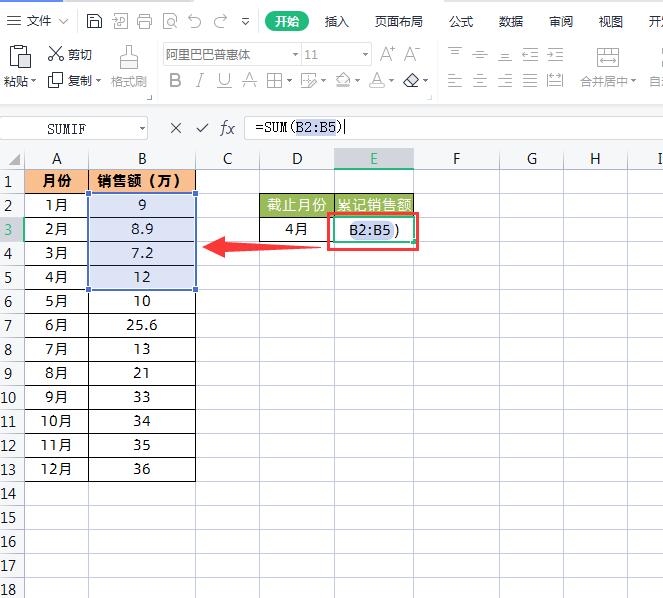Confirm formula with checkmark

click(202, 128)
